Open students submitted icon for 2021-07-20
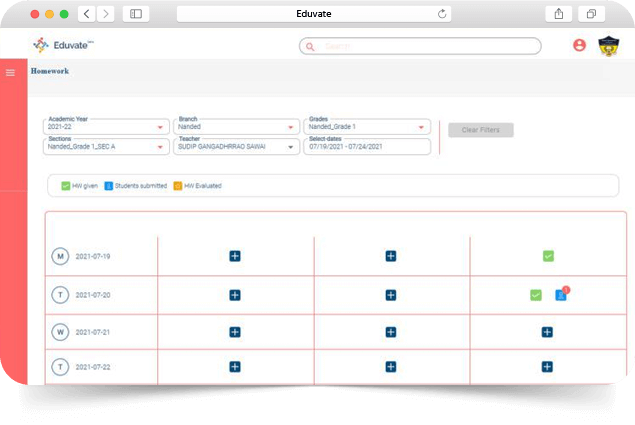This screenshot has height=425, width=635. click(561, 294)
